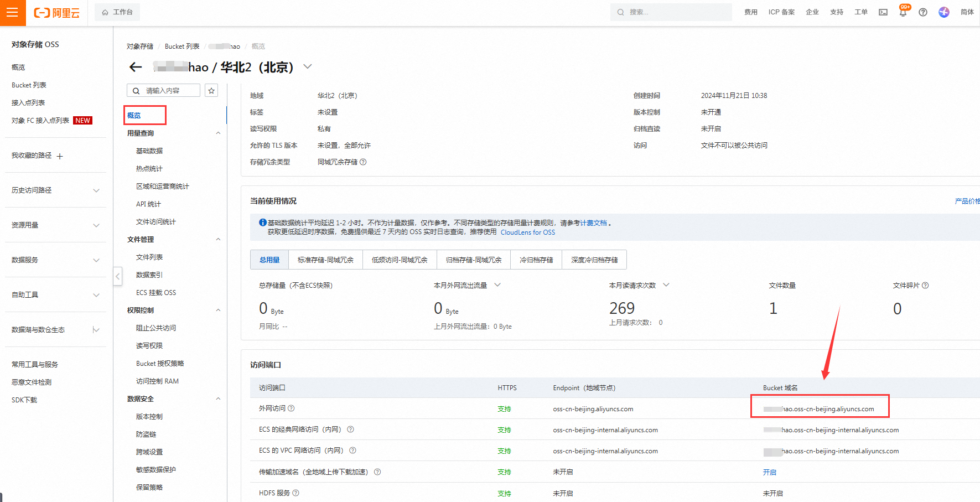Select 标准存储-同城冗余 tab
This screenshot has height=502, width=980.
[x=325, y=260]
